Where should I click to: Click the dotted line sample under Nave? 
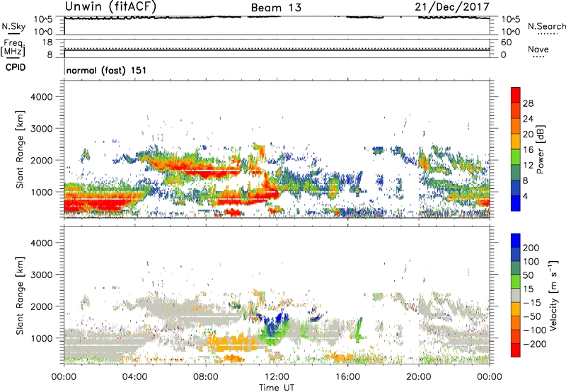coord(538,57)
